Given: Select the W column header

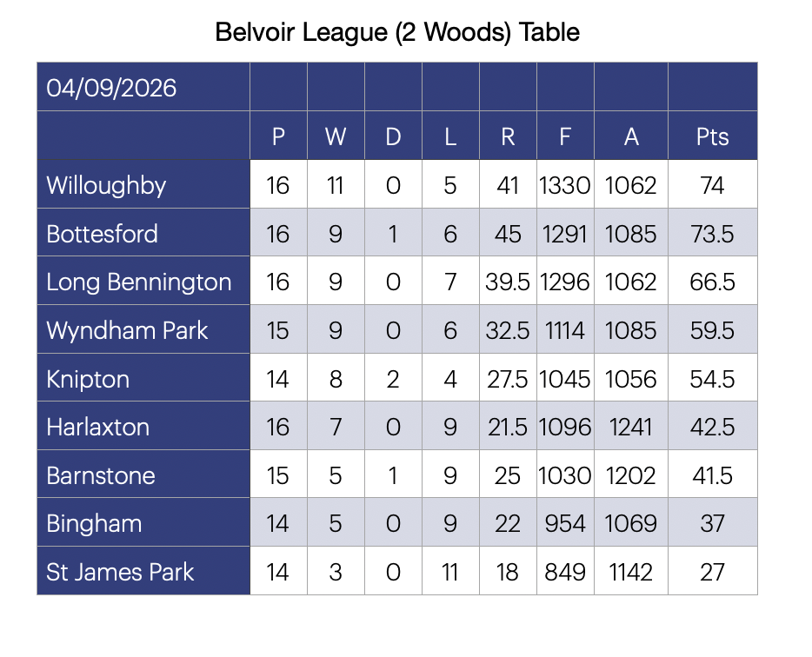Looking at the screenshot, I should click(336, 136).
